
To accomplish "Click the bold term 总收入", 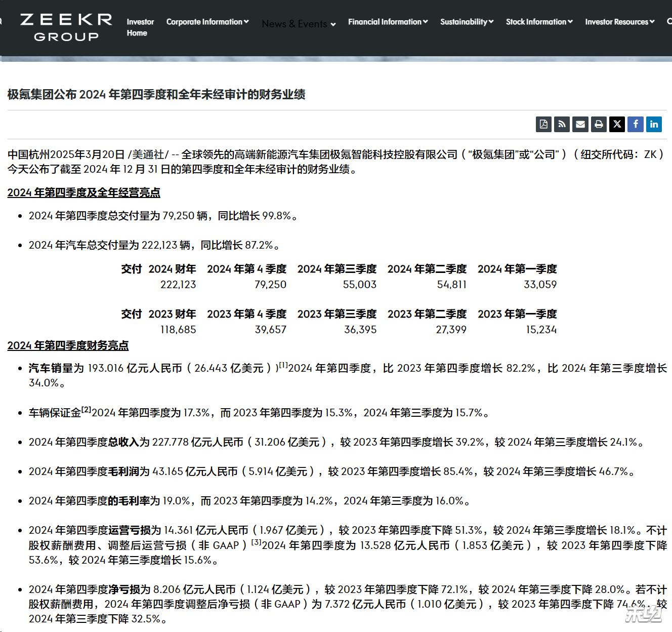I will [x=123, y=442].
